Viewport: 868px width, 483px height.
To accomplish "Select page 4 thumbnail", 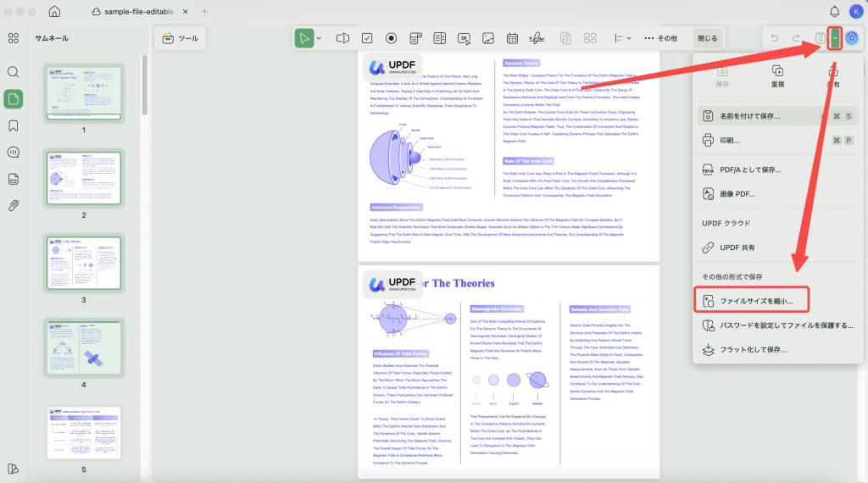I will (x=84, y=347).
